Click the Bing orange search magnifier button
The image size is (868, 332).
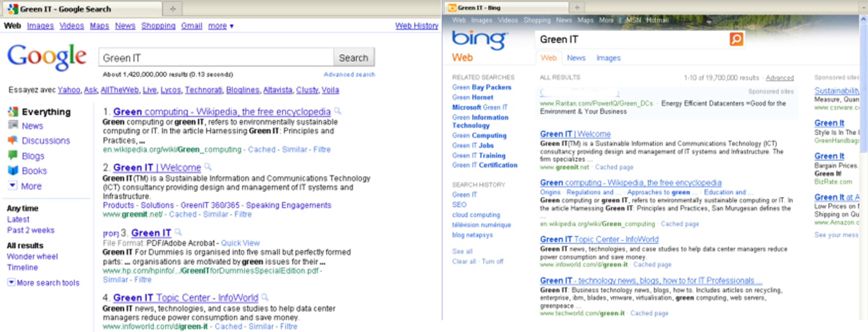point(736,39)
